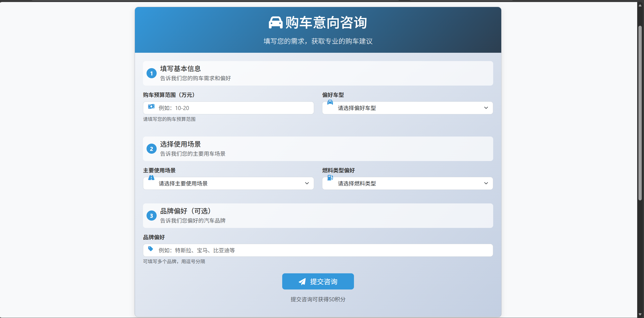Viewport: 644px width, 318px height.
Task: Click chevron arrow of vehicle type dropdown
Action: click(486, 108)
